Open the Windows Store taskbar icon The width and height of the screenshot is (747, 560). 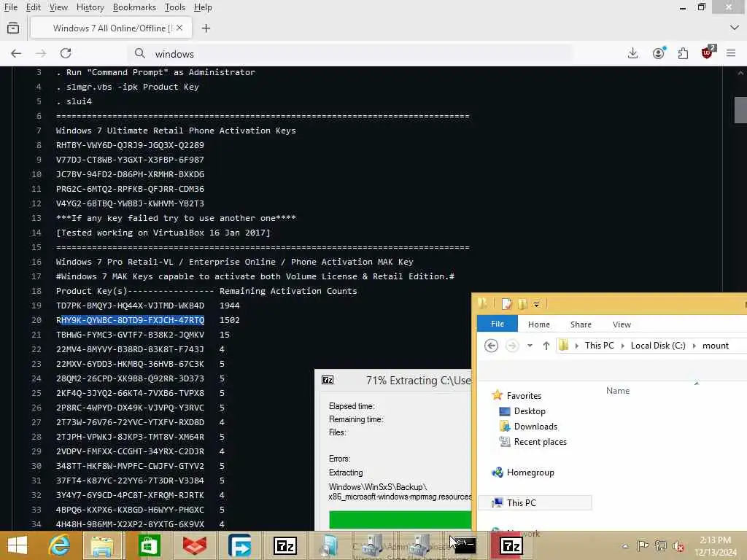(x=149, y=545)
